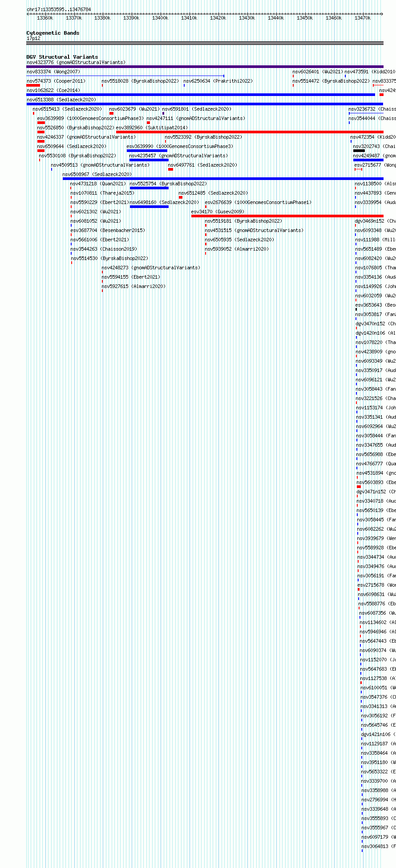Click variant nsv4235457 (gnomADStructuralVariants)
The height and width of the screenshot is (868, 396).
[179, 156]
